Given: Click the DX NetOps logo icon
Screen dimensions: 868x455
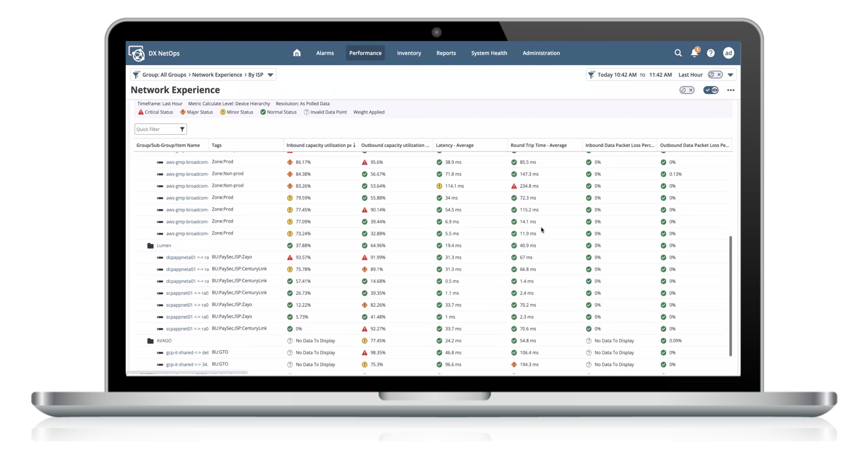Looking at the screenshot, I should click(137, 53).
